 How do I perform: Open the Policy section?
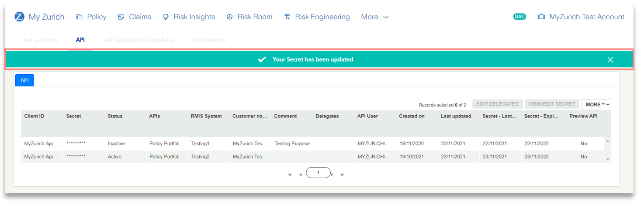[91, 17]
